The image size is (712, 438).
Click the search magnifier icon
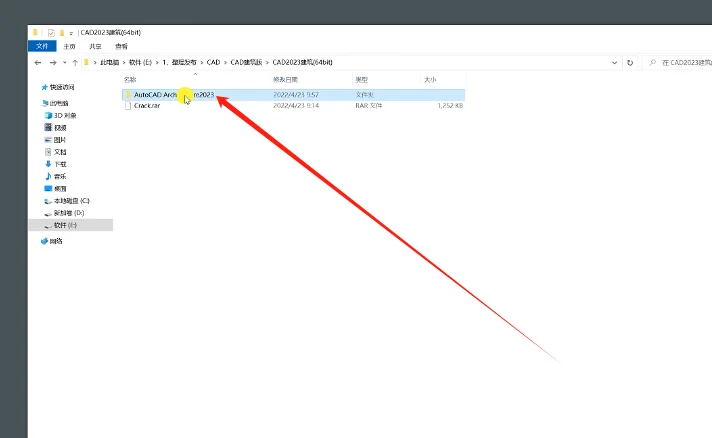pos(653,63)
